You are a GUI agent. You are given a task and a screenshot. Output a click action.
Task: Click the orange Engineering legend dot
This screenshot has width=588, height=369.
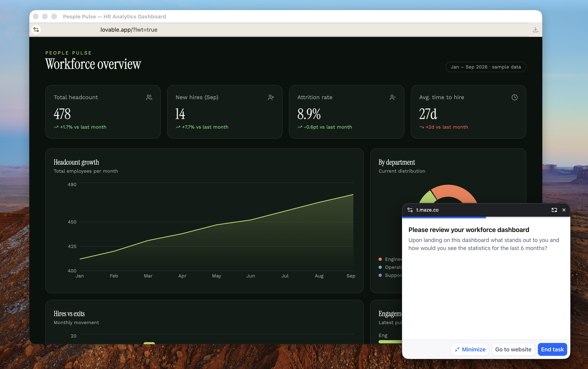click(x=380, y=259)
